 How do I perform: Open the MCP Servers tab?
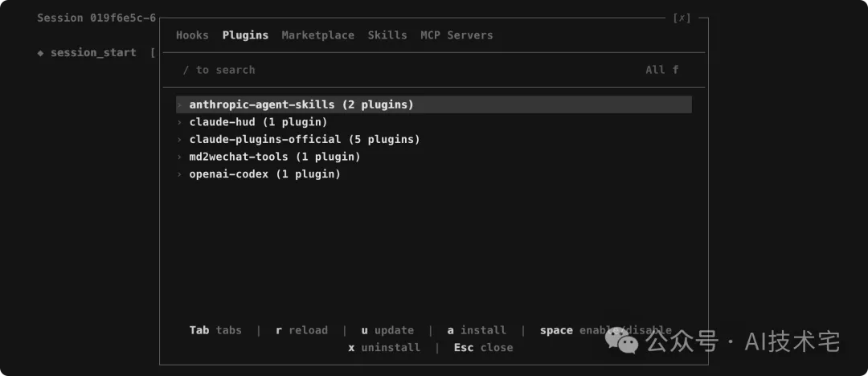click(457, 35)
